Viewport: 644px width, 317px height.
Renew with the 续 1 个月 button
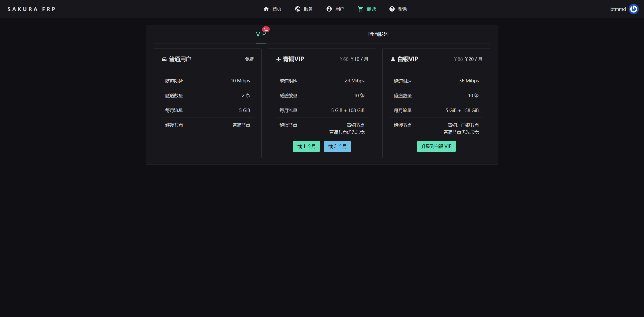point(306,146)
